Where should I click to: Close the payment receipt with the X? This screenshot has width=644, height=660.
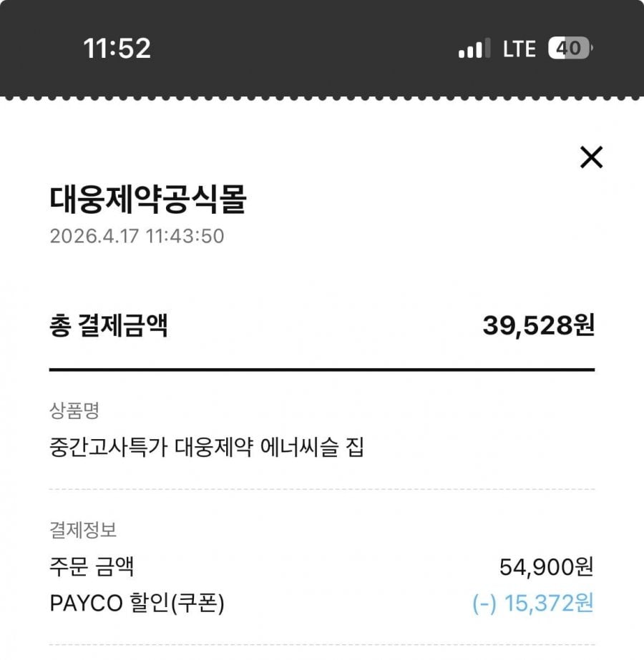pos(591,157)
